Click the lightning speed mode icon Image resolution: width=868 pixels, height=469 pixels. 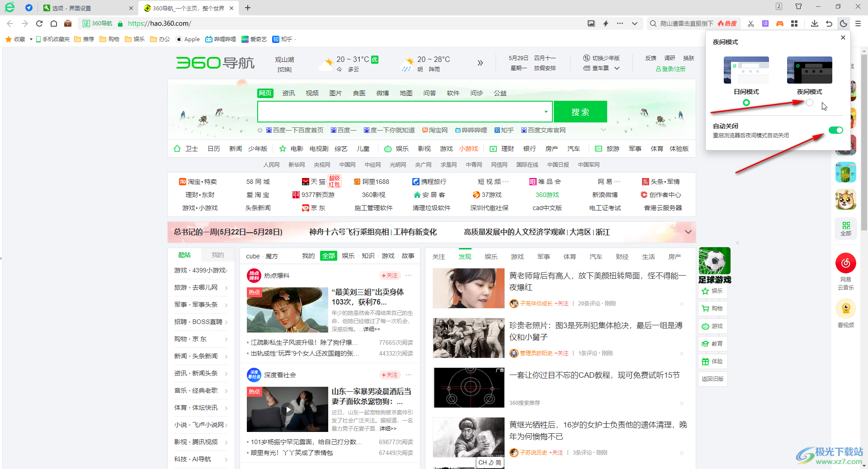coord(606,23)
